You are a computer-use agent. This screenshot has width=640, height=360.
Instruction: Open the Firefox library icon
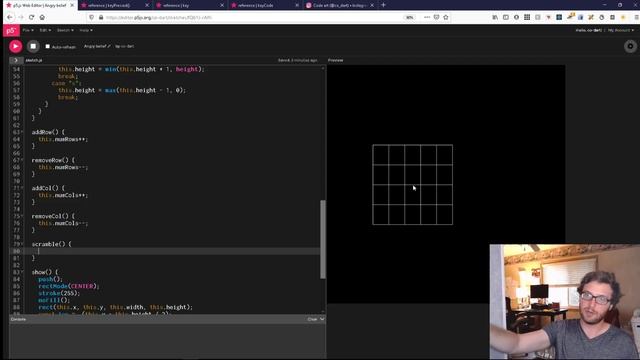495,18
